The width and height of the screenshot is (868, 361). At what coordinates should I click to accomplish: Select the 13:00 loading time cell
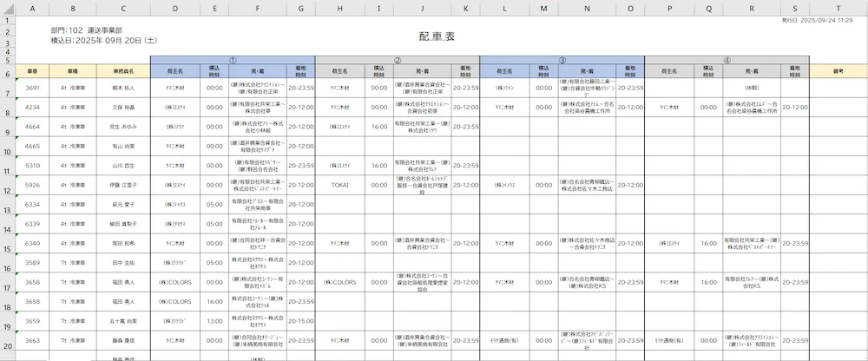[x=214, y=321]
